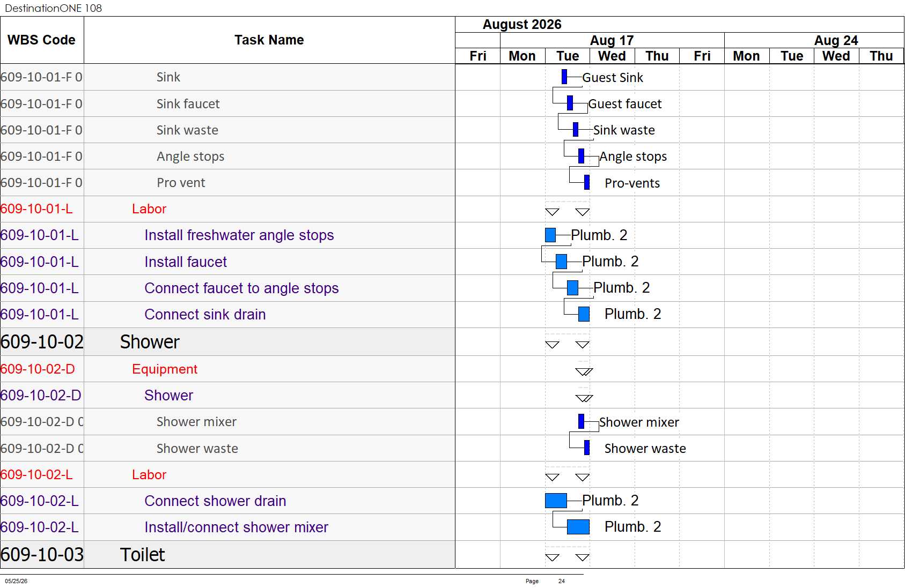Click the footer date 05/25/26
This screenshot has height=588, width=905.
coord(16,581)
